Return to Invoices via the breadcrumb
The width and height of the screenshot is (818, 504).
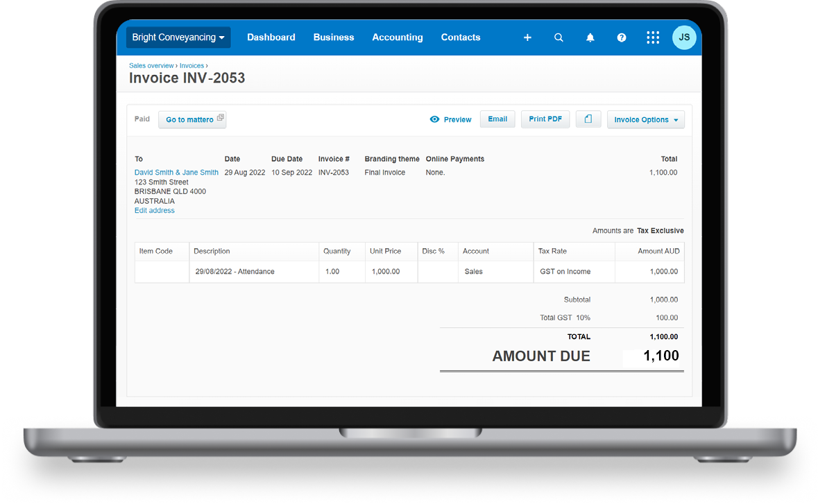click(x=191, y=65)
